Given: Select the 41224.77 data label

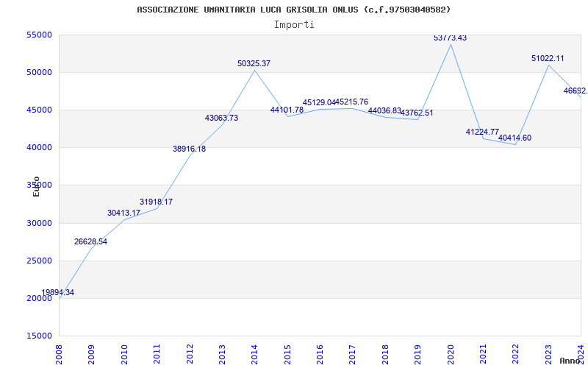Looking at the screenshot, I should (x=482, y=132).
